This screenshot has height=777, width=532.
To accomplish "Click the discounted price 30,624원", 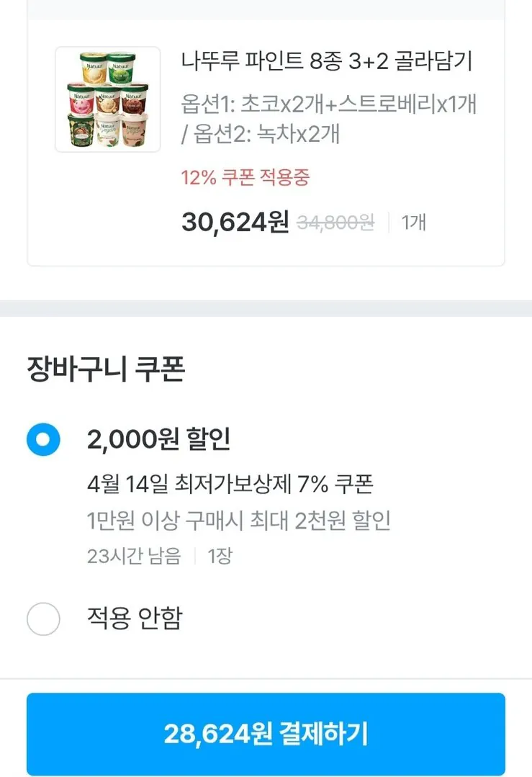I will (235, 223).
